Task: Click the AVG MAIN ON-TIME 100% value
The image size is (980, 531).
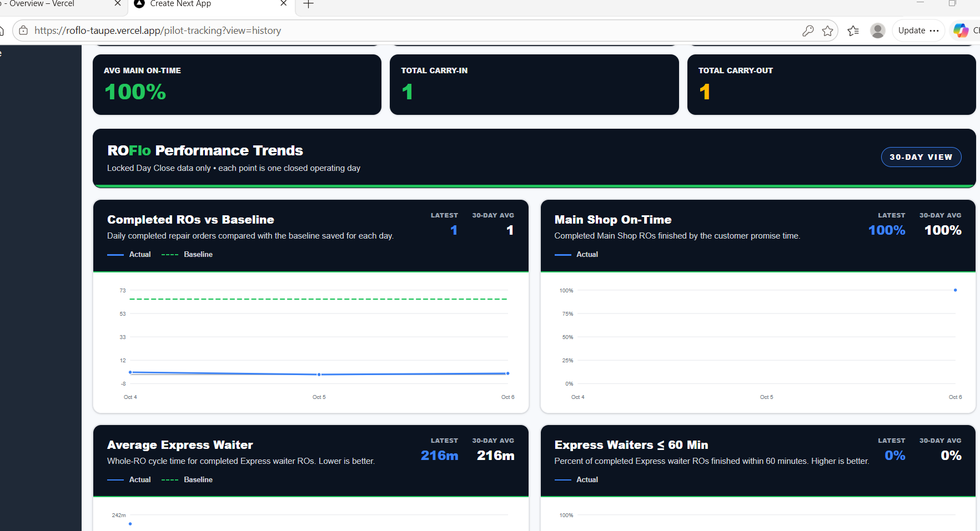Action: click(x=135, y=92)
